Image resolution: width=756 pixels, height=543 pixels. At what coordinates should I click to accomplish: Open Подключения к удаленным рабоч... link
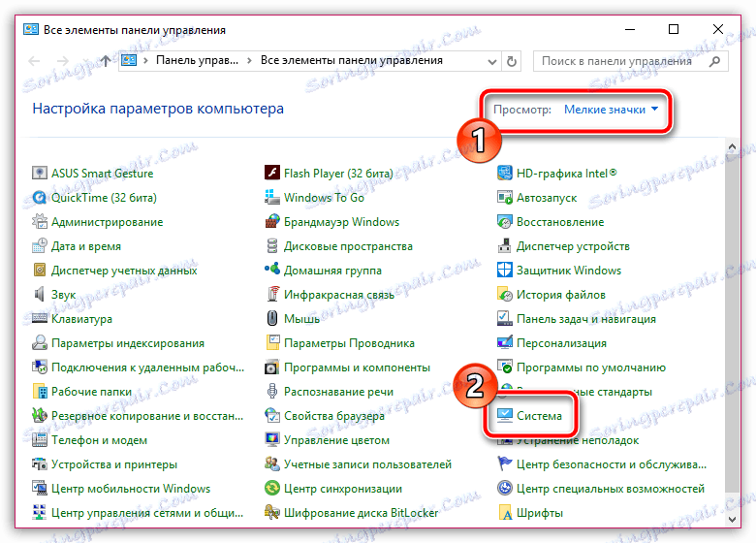(x=147, y=367)
